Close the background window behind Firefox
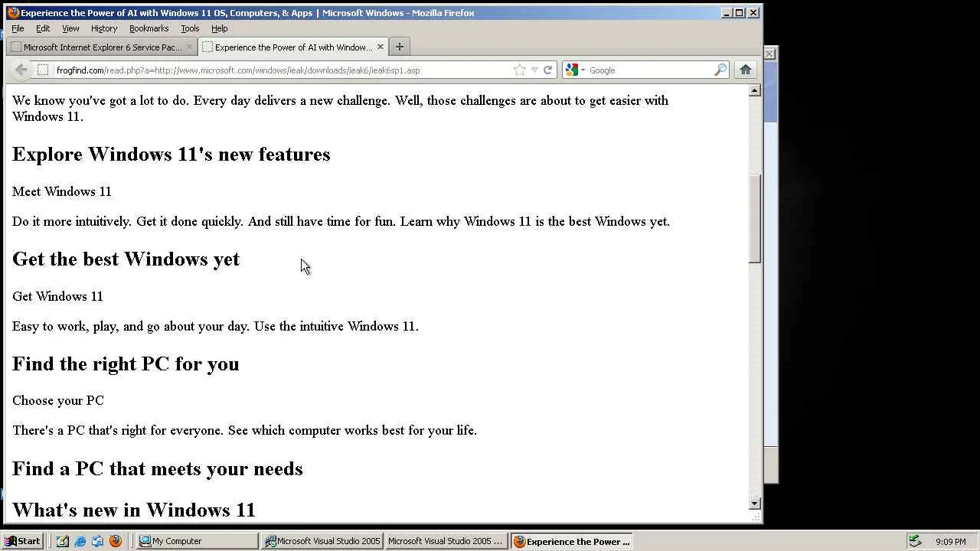The image size is (980, 551). click(769, 54)
